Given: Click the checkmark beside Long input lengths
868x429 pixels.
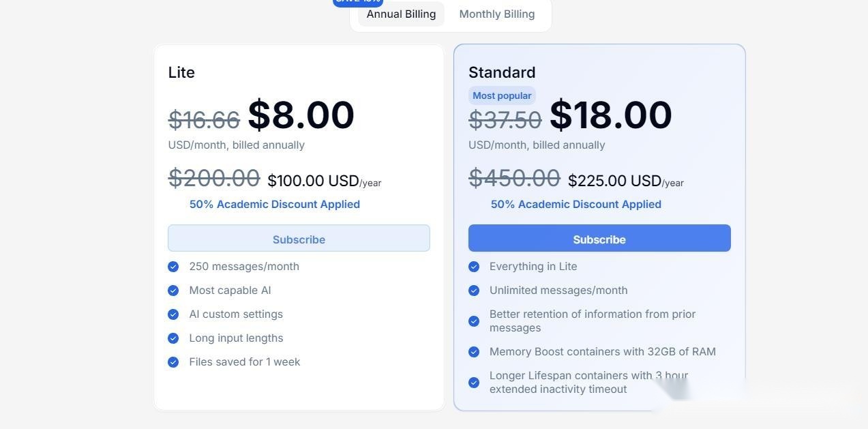Looking at the screenshot, I should pos(173,338).
